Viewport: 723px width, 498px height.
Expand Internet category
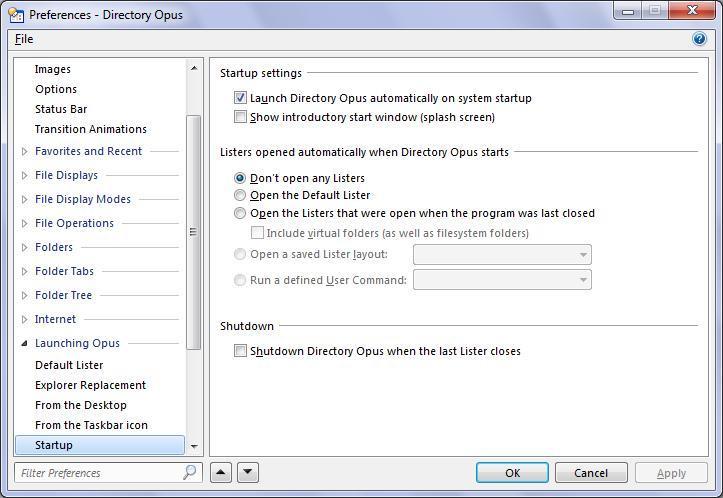pos(24,319)
